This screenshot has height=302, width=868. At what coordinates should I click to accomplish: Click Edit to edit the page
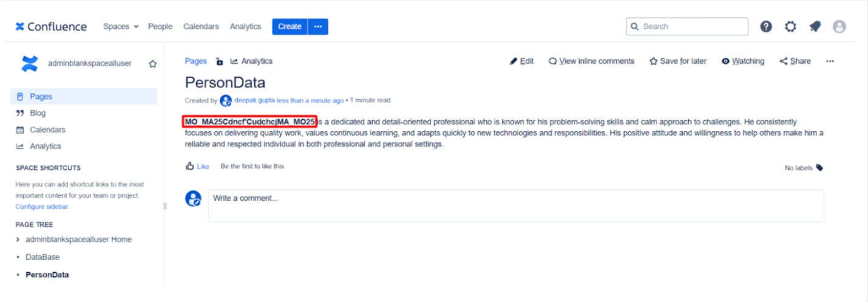(x=522, y=61)
